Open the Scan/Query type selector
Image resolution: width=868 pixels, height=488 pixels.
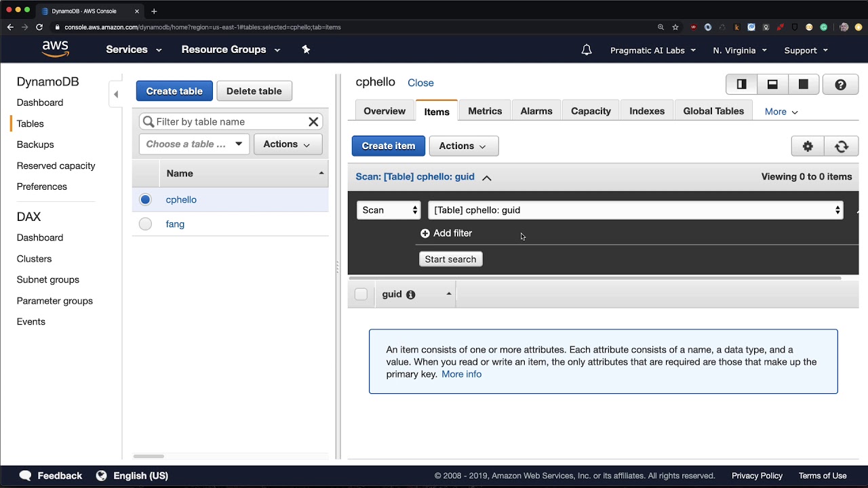click(x=389, y=210)
